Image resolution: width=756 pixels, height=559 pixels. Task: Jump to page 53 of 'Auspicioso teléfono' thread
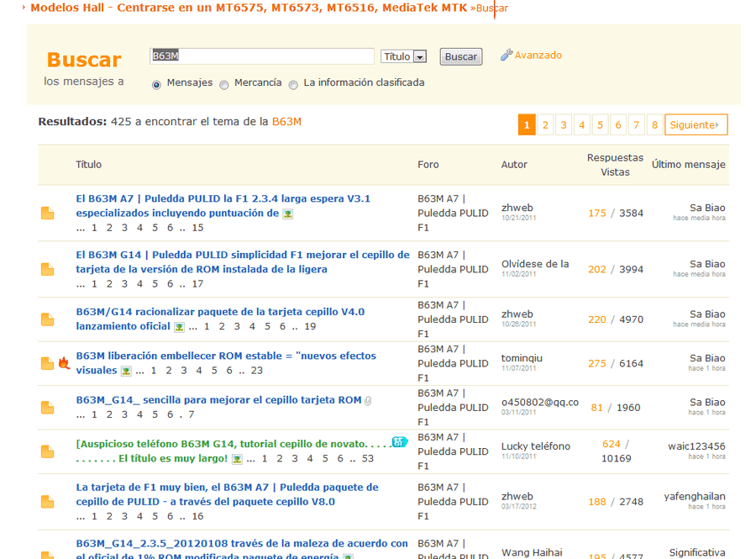368,459
